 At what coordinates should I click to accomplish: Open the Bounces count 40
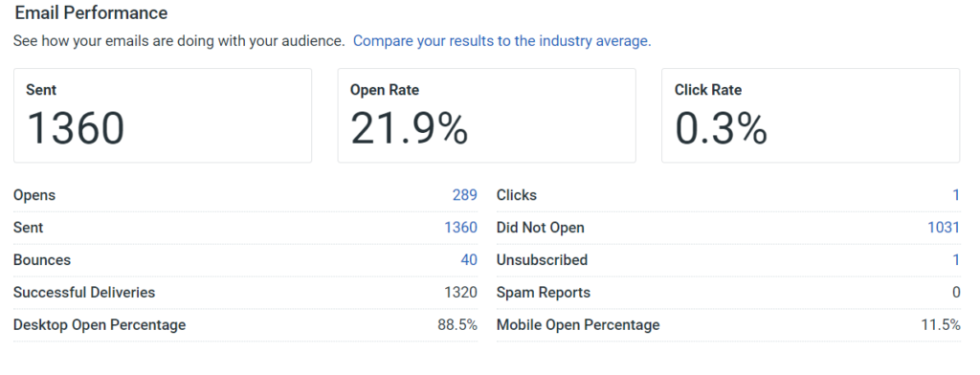[x=469, y=260]
